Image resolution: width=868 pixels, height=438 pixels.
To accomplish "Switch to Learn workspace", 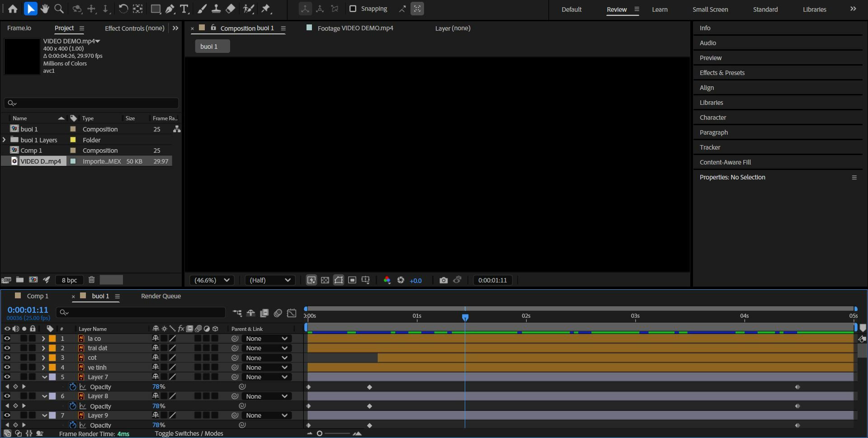I will point(660,9).
